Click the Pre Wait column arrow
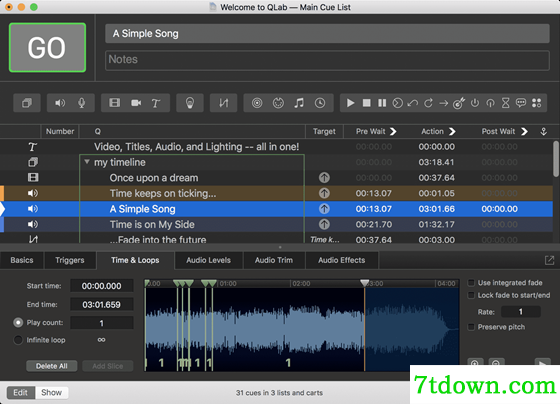This screenshot has width=560, height=404. 393,131
